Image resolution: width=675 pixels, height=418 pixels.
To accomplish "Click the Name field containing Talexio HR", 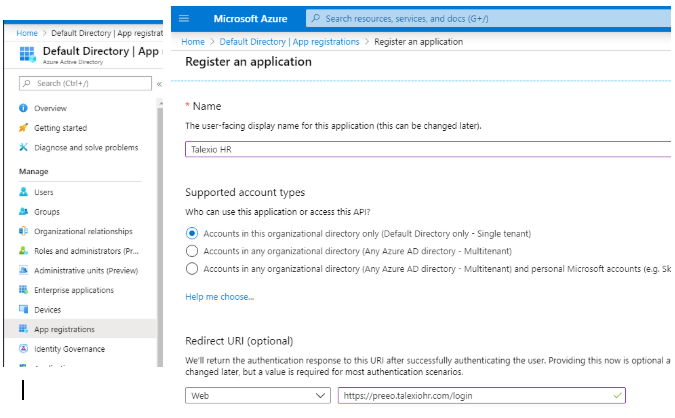I will (428, 149).
